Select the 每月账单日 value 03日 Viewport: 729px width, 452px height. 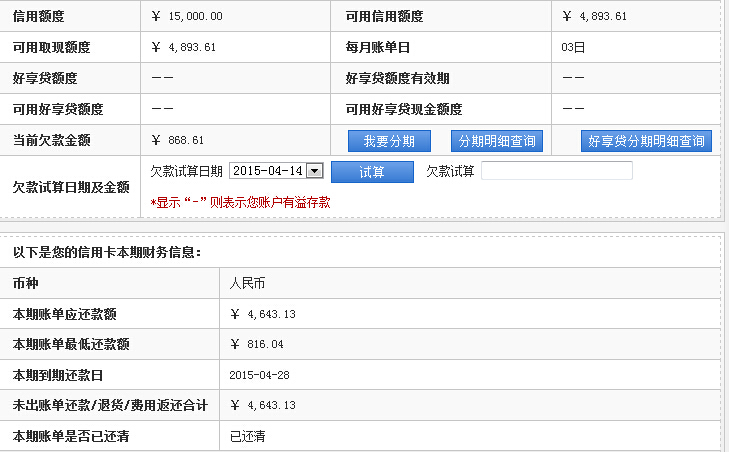(x=573, y=47)
